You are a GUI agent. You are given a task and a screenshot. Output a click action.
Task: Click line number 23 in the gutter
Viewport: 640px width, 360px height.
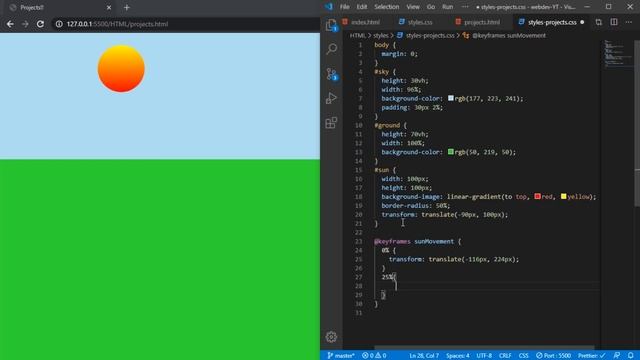point(358,241)
